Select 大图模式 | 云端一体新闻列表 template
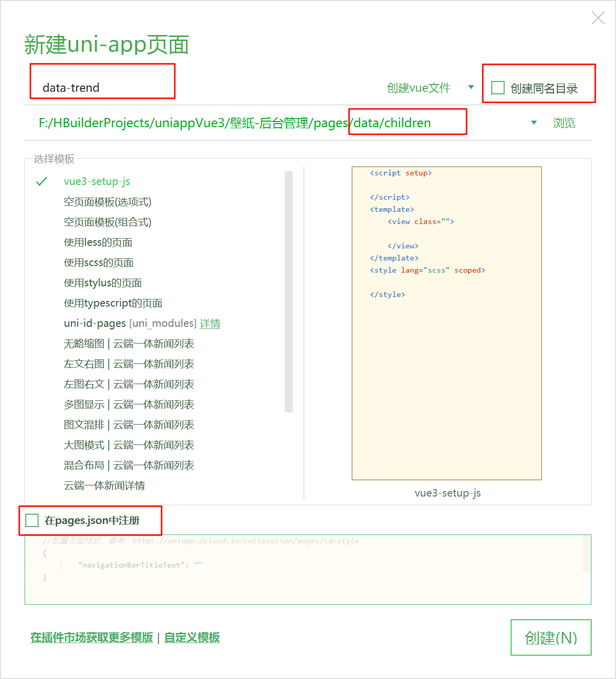This screenshot has height=679, width=616. [x=129, y=445]
